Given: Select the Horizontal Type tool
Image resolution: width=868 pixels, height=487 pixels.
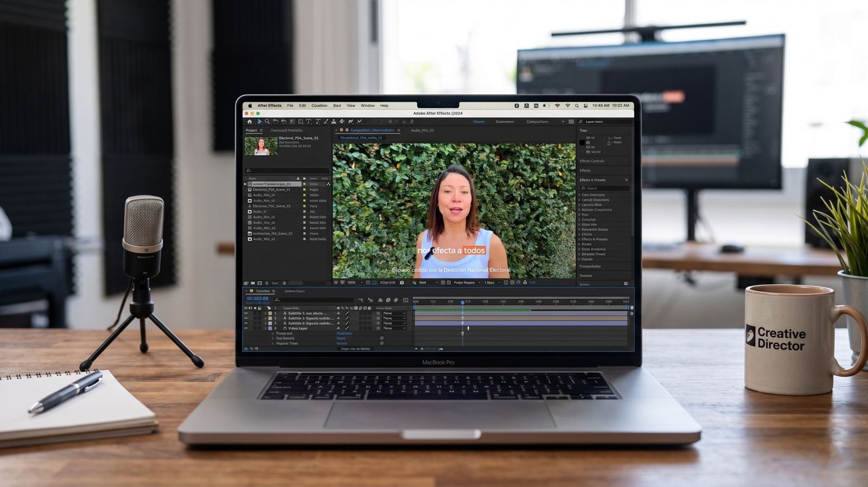Looking at the screenshot, I should pos(308,121).
